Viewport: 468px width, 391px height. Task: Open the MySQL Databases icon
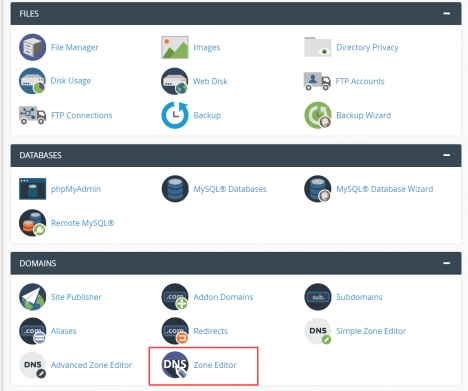click(175, 189)
